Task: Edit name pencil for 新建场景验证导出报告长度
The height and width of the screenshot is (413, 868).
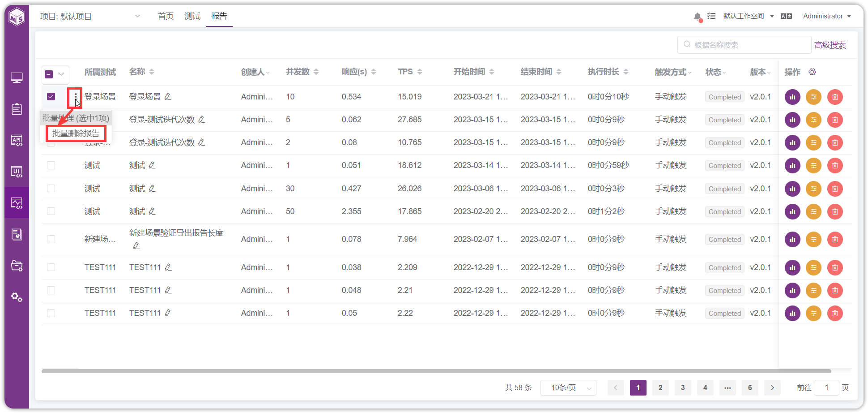Action: coord(136,245)
